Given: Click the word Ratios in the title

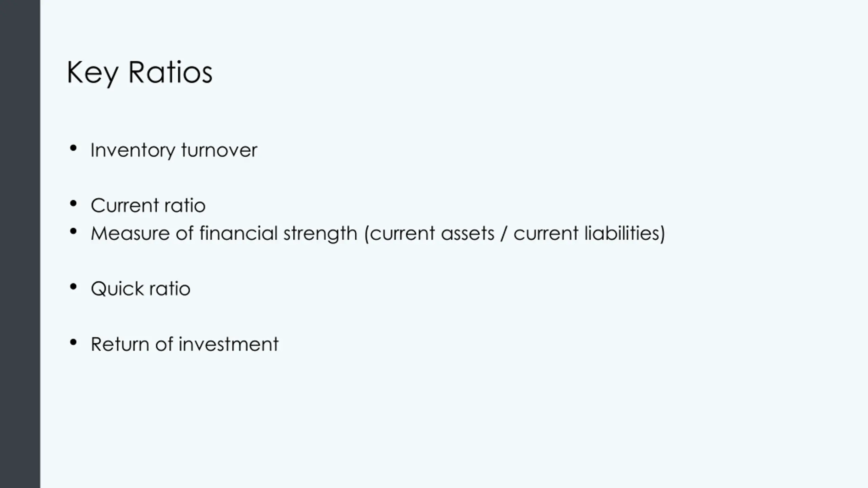Looking at the screenshot, I should point(170,72).
